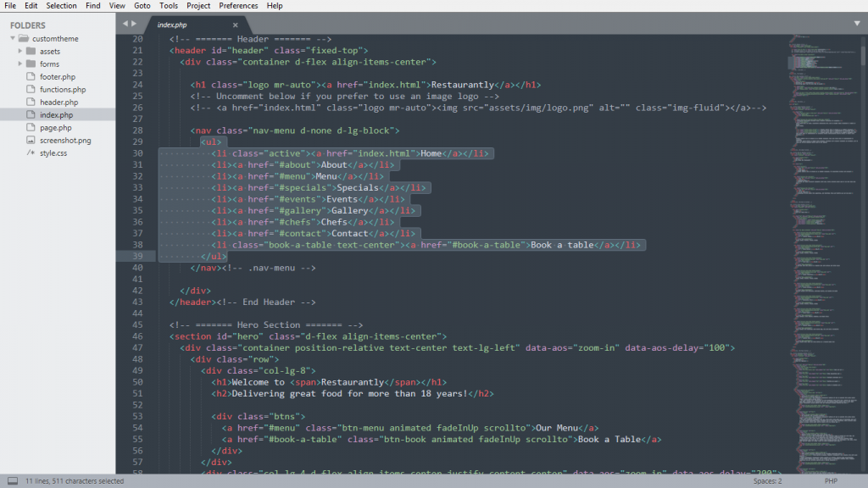This screenshot has width=868, height=488.
Task: Close the index.php tab
Action: pos(235,25)
